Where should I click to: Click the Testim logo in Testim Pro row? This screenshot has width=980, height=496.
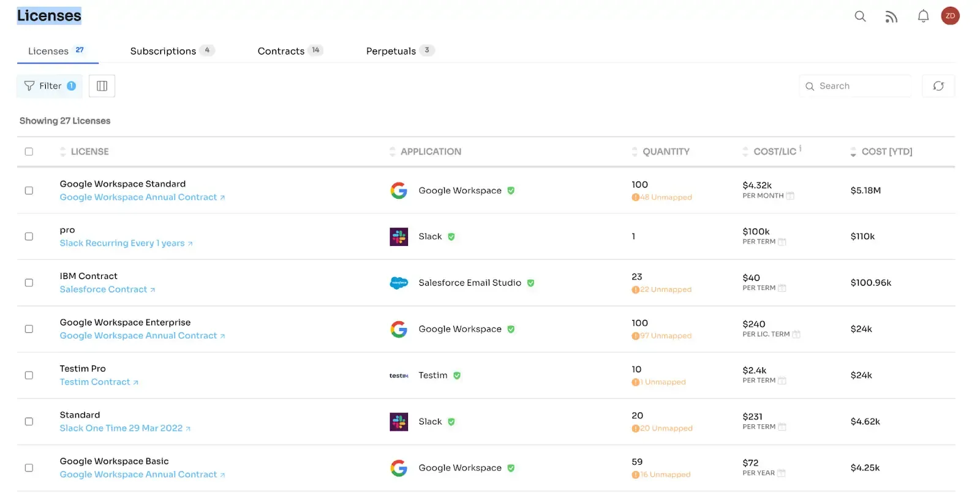coord(399,376)
